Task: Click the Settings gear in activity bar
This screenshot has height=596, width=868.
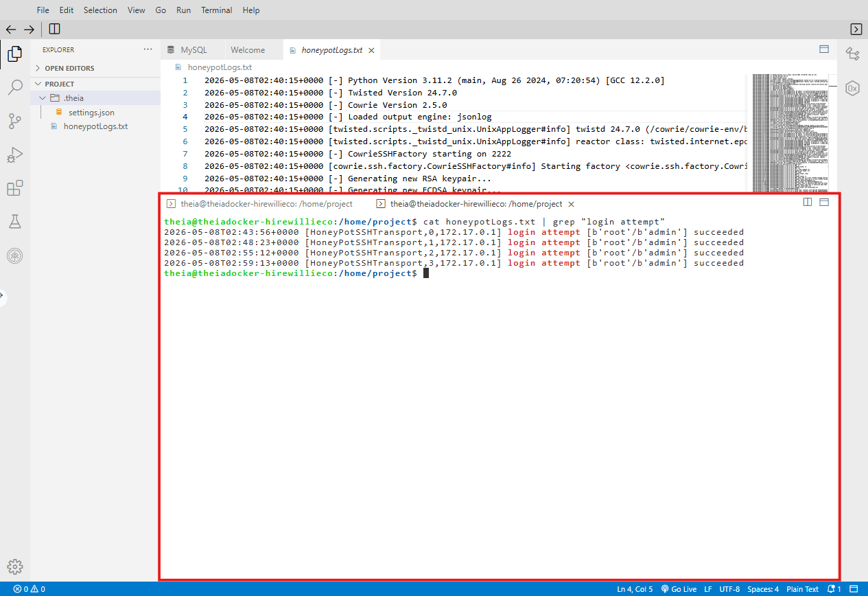Action: (x=14, y=566)
